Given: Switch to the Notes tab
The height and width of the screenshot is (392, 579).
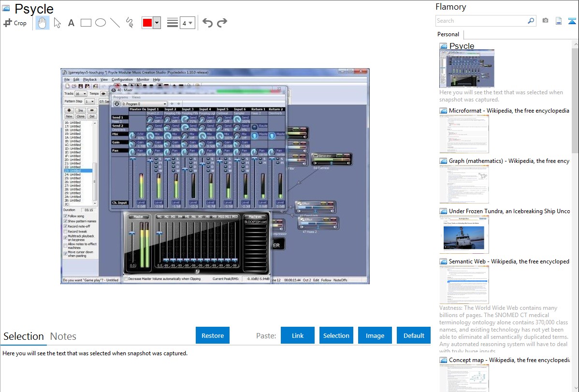Looking at the screenshot, I should coord(63,336).
